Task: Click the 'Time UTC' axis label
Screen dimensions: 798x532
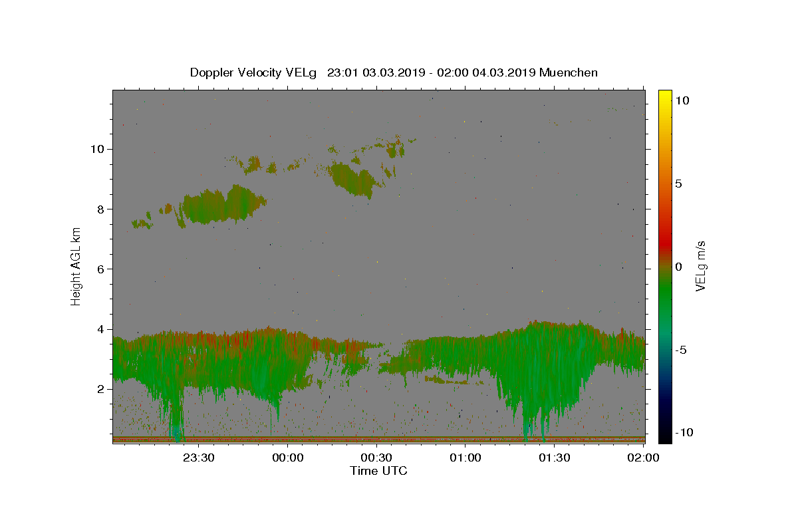Action: pos(378,471)
